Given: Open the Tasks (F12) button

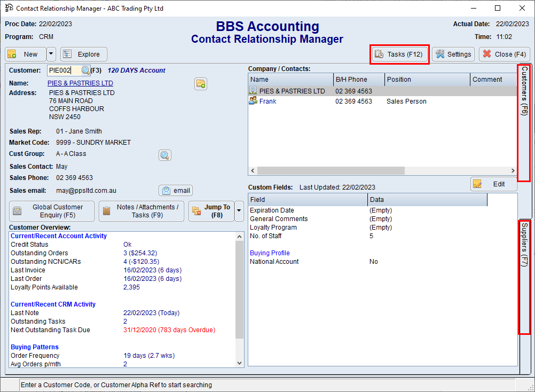Looking at the screenshot, I should click(x=399, y=54).
